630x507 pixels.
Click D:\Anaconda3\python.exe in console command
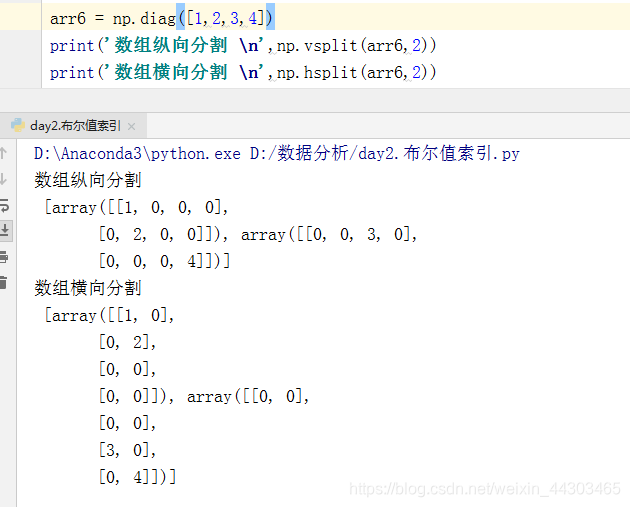(137, 153)
